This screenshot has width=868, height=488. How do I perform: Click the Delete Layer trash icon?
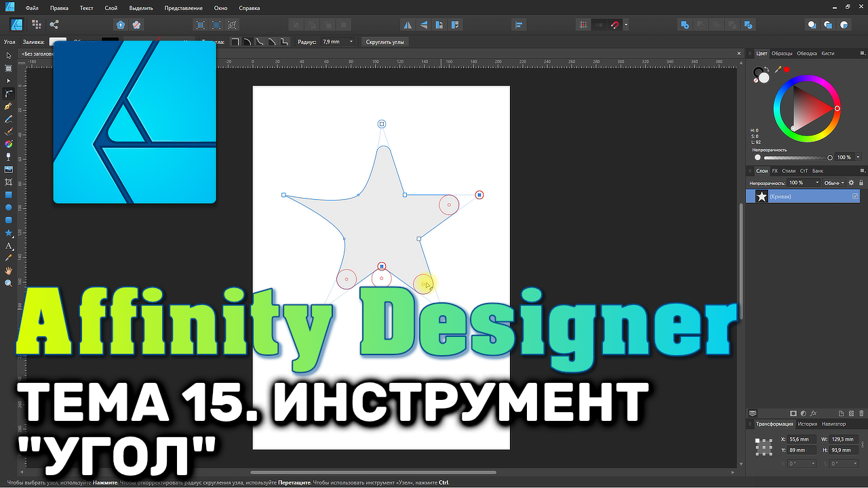pyautogui.click(x=862, y=413)
